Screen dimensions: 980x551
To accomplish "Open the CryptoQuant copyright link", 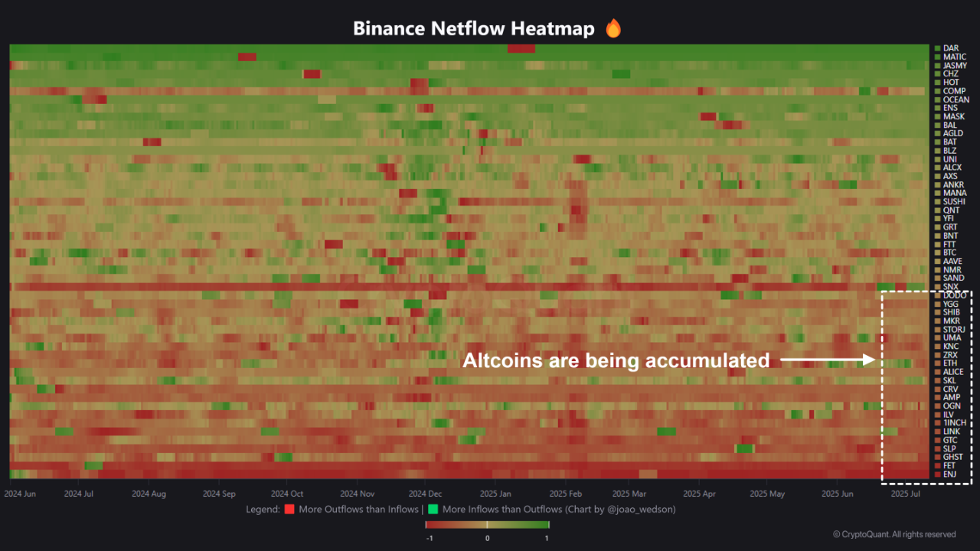I will [x=893, y=534].
